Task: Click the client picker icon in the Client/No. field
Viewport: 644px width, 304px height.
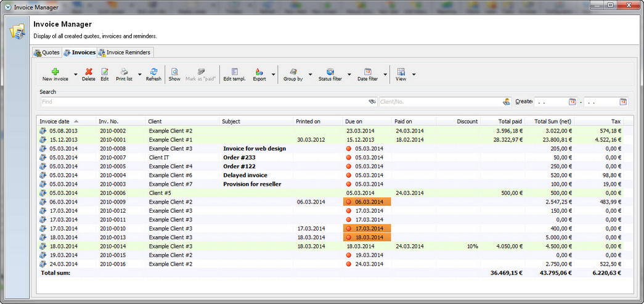Action: point(507,102)
